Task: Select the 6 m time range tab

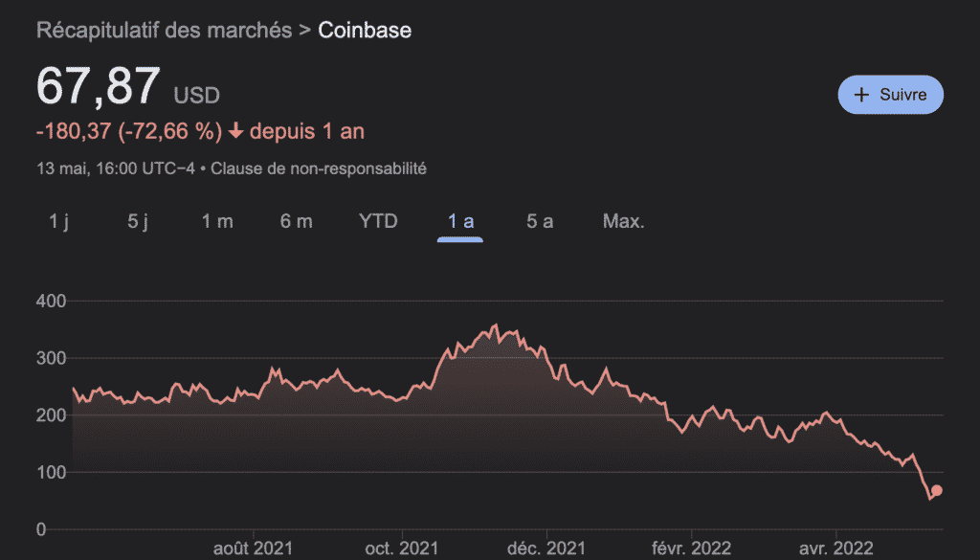Action: click(297, 221)
